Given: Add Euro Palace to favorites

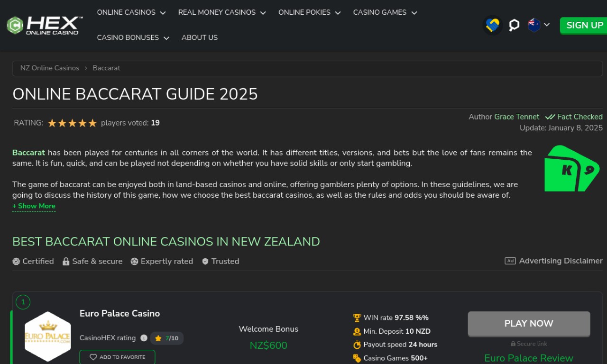Looking at the screenshot, I should pyautogui.click(x=117, y=357).
